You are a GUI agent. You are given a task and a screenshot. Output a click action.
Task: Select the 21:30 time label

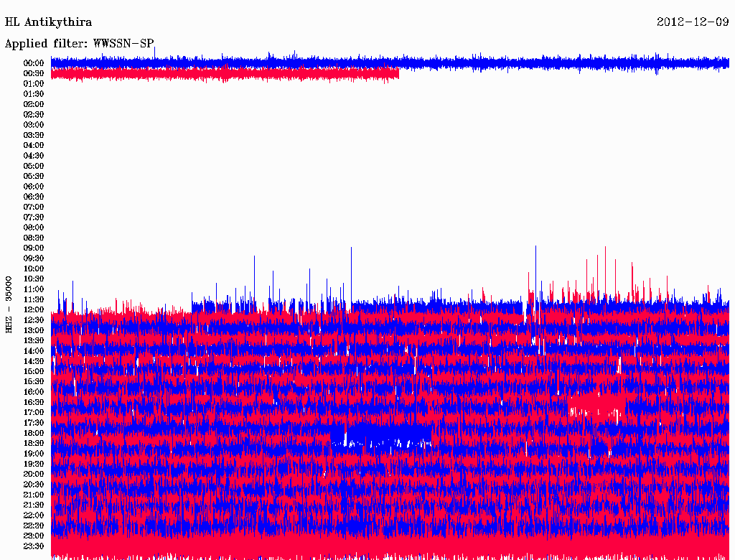coord(34,505)
